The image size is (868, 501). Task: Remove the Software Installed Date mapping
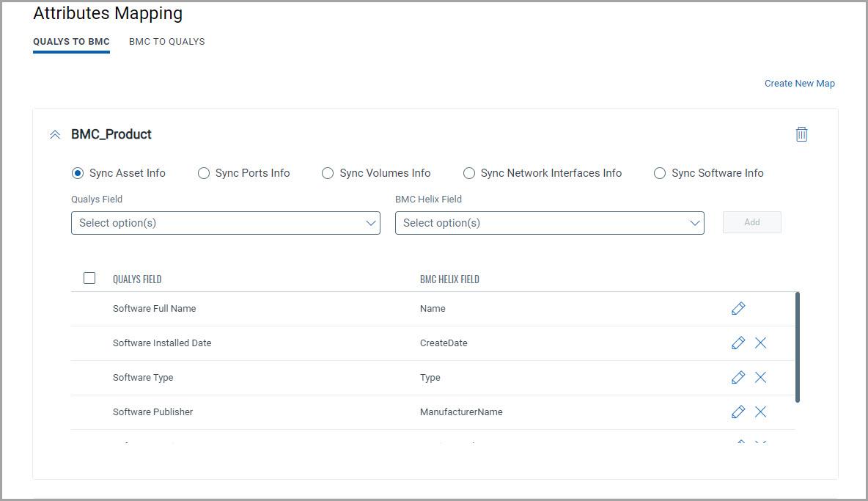[760, 343]
